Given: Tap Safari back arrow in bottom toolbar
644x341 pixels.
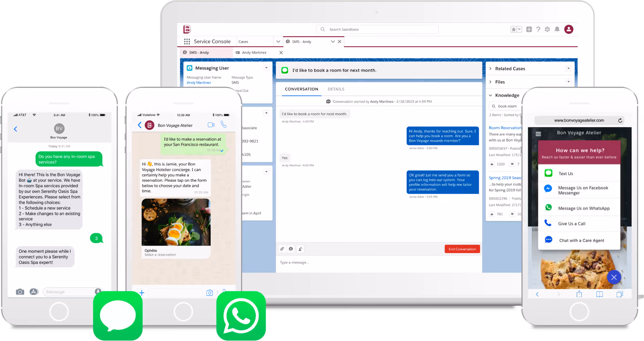Looking at the screenshot, I should [538, 294].
